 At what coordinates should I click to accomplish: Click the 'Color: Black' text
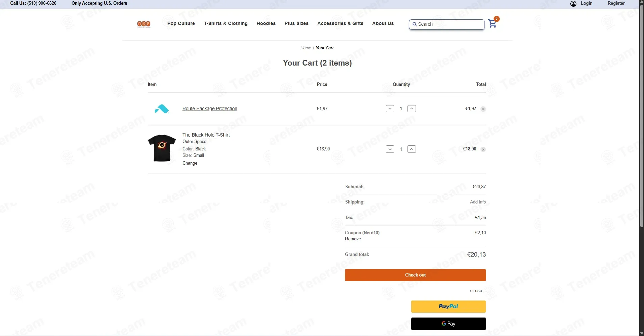point(194,149)
